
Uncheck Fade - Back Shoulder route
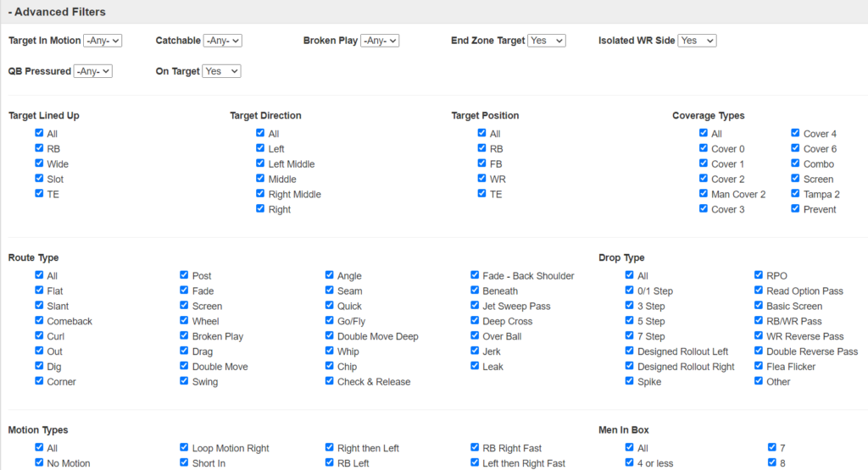click(x=476, y=275)
